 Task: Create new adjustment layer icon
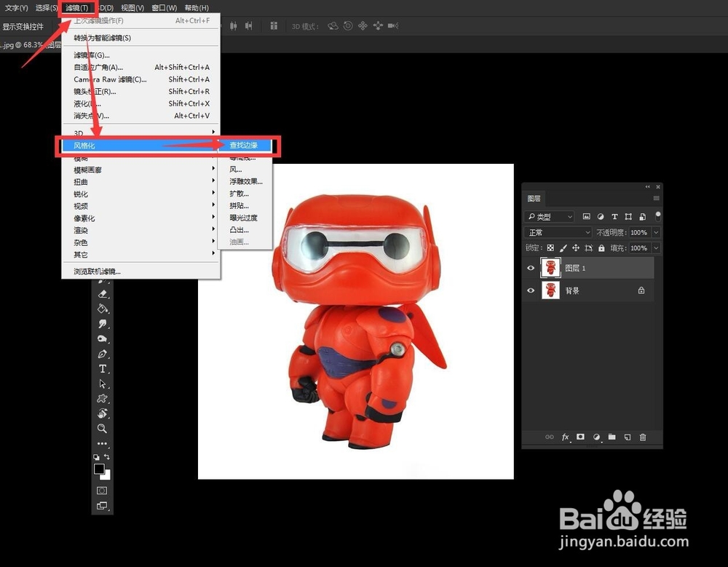point(597,437)
